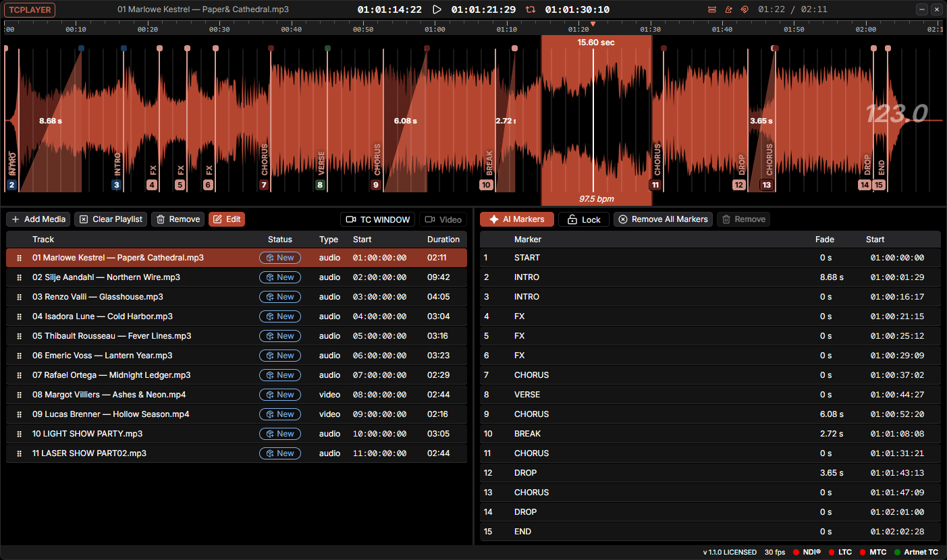The image size is (947, 560).
Task: Click the LTC status indicator
Action: pos(840,552)
